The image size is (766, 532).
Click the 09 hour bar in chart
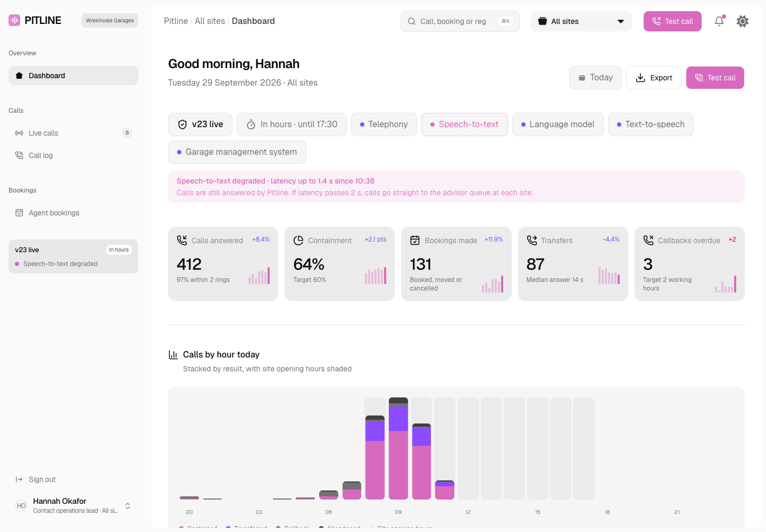(x=398, y=448)
